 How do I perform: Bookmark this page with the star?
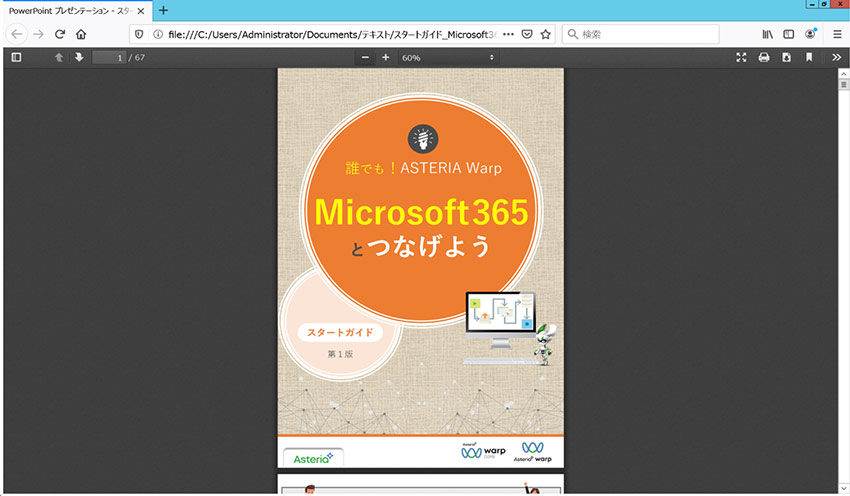pos(545,34)
